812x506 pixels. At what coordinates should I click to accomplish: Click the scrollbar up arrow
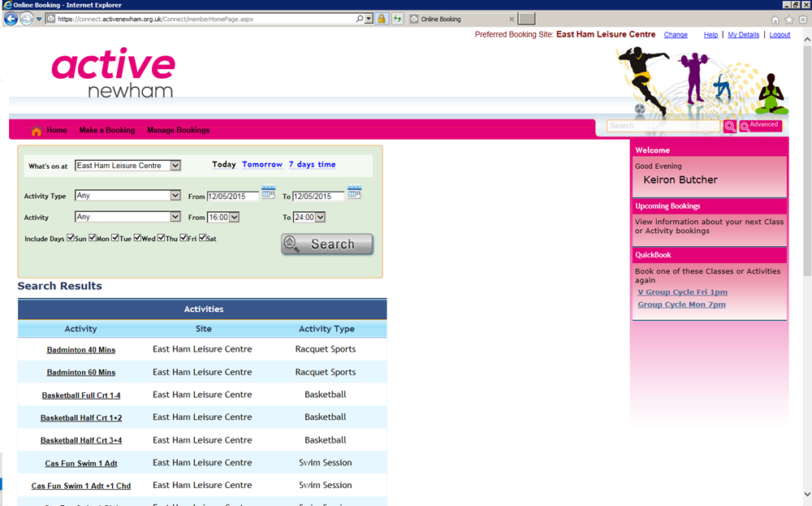tap(807, 39)
